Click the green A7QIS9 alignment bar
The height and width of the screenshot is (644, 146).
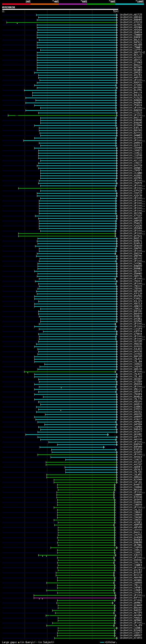pos(62,22)
